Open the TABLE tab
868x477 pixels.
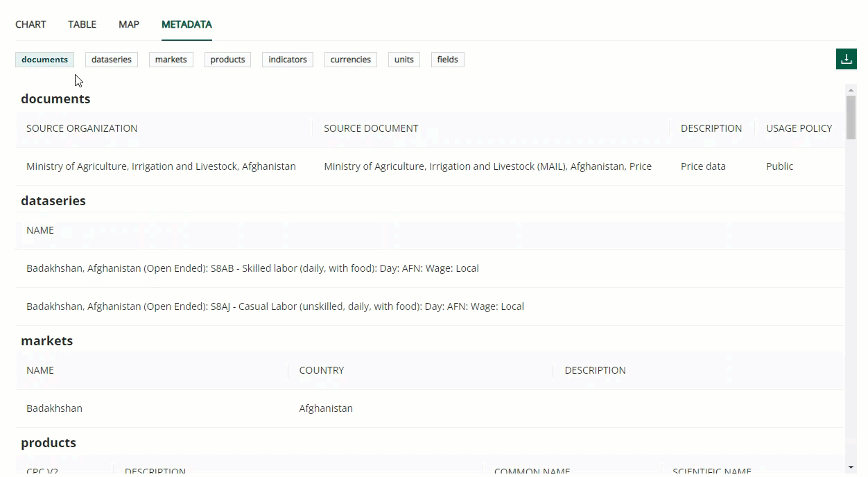82,24
